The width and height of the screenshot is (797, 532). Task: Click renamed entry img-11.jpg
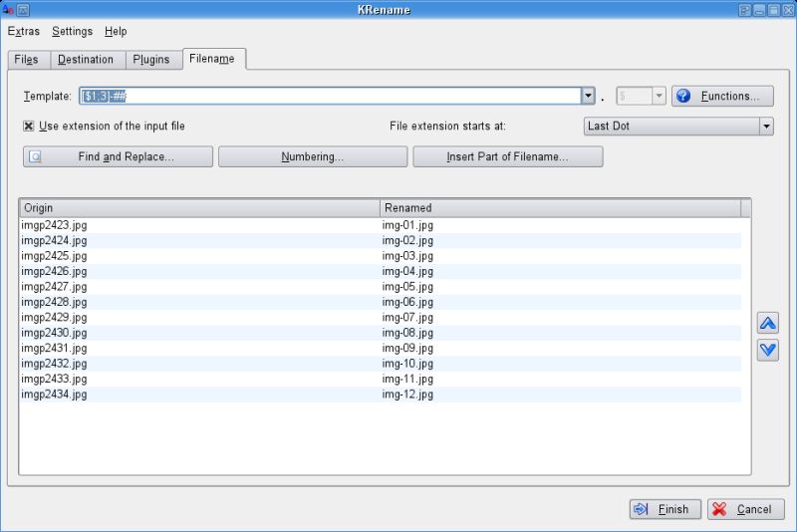click(x=407, y=379)
